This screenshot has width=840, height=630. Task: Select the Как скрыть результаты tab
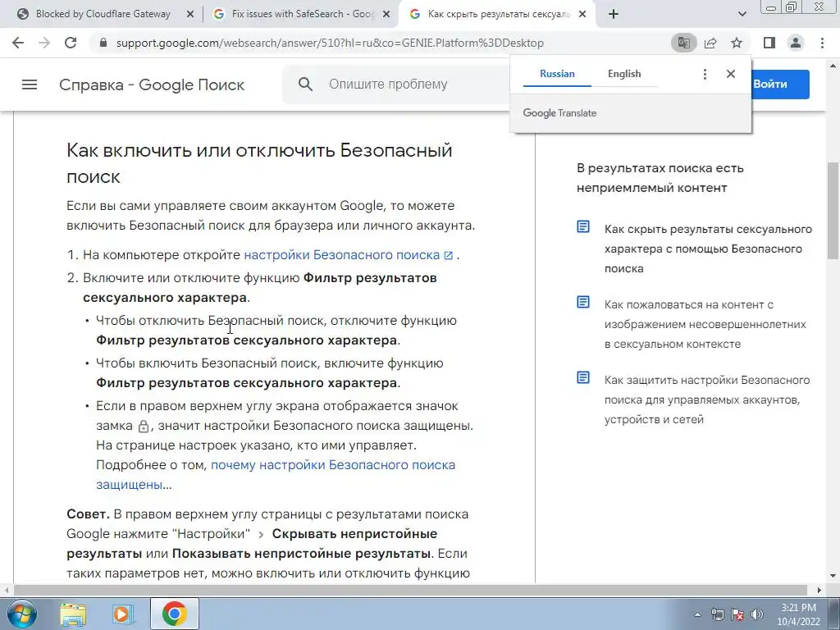(x=498, y=15)
